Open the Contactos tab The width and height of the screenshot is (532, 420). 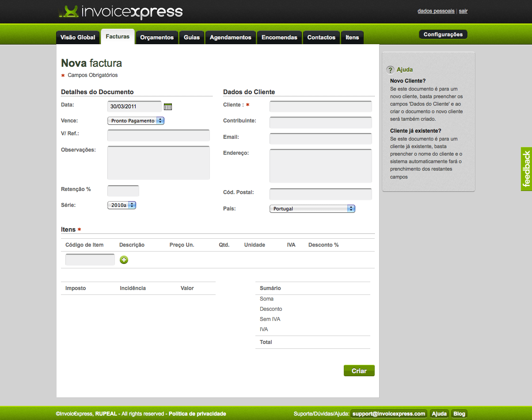point(321,38)
